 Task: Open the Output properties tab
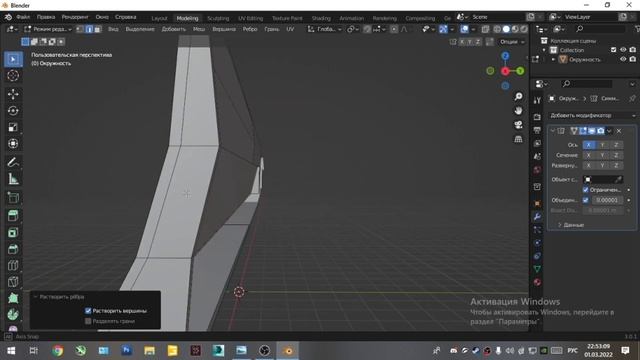(537, 130)
